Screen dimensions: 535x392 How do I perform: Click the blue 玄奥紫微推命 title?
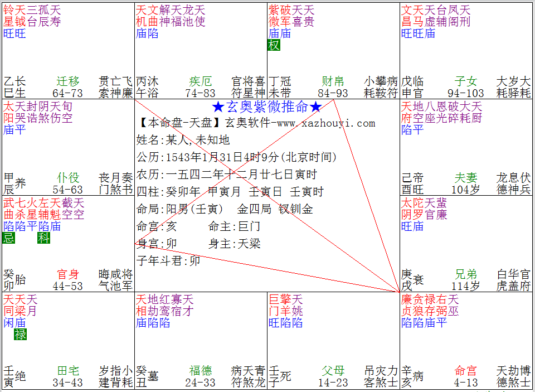tap(267, 107)
